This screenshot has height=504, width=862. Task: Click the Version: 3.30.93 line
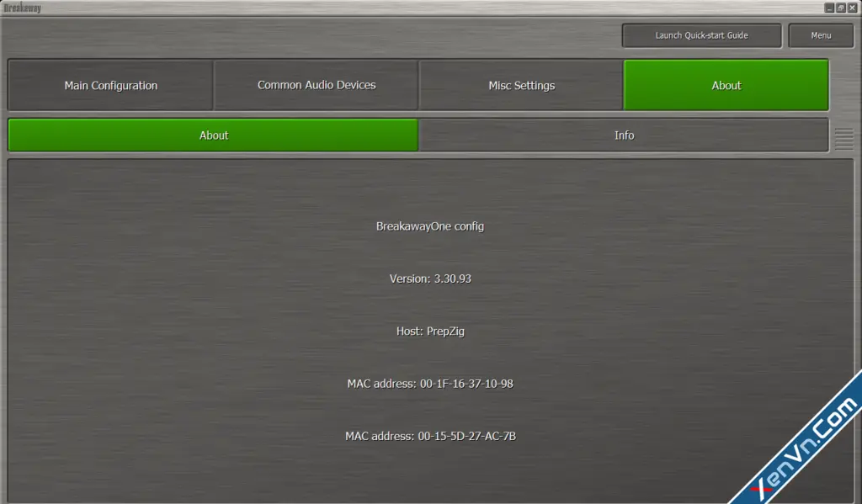[x=430, y=279]
